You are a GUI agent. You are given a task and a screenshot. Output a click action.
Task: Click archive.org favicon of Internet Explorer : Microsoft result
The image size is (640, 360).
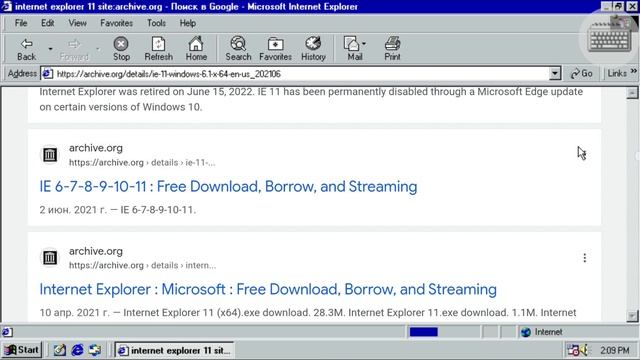(x=50, y=258)
